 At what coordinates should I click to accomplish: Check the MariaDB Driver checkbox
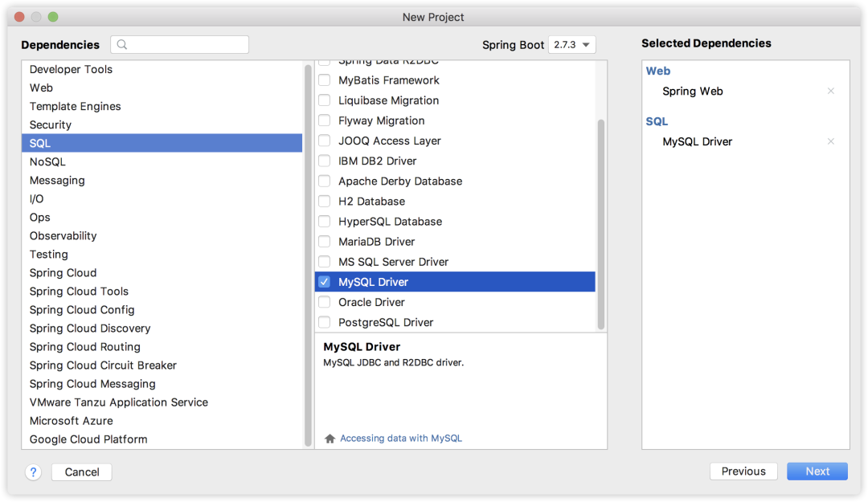325,241
